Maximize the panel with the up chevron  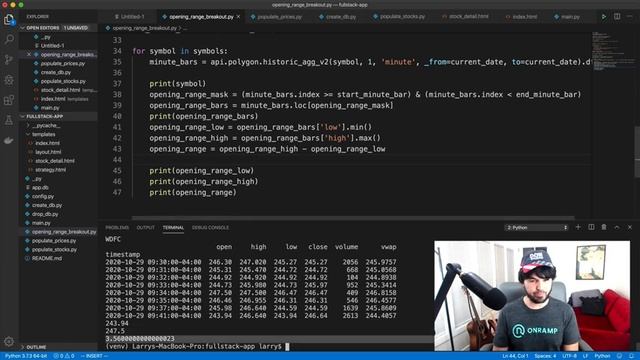pyautogui.click(x=617, y=227)
